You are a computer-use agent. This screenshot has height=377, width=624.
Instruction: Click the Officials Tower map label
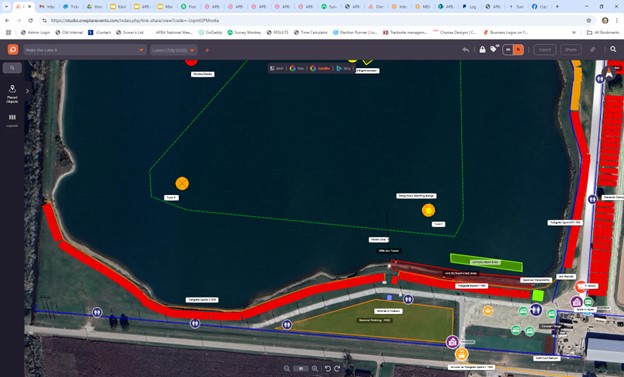point(389,251)
